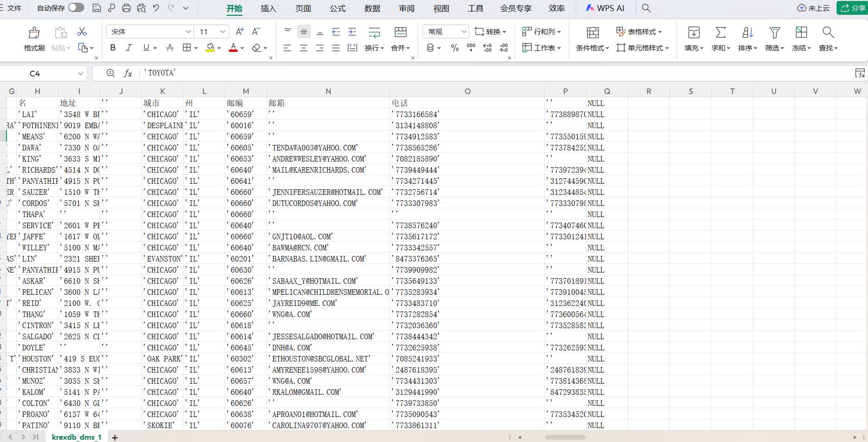868x442 pixels.
Task: Open Print Preview from the quick access bar
Action: (141, 8)
